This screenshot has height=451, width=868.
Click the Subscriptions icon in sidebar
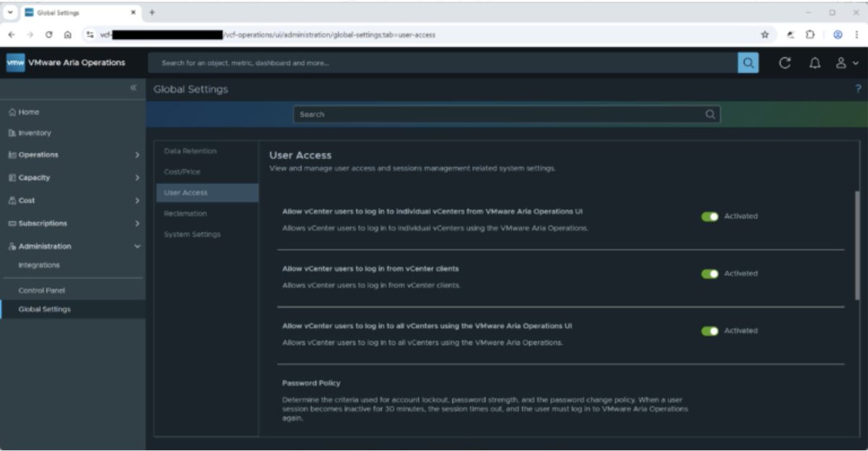(x=12, y=223)
